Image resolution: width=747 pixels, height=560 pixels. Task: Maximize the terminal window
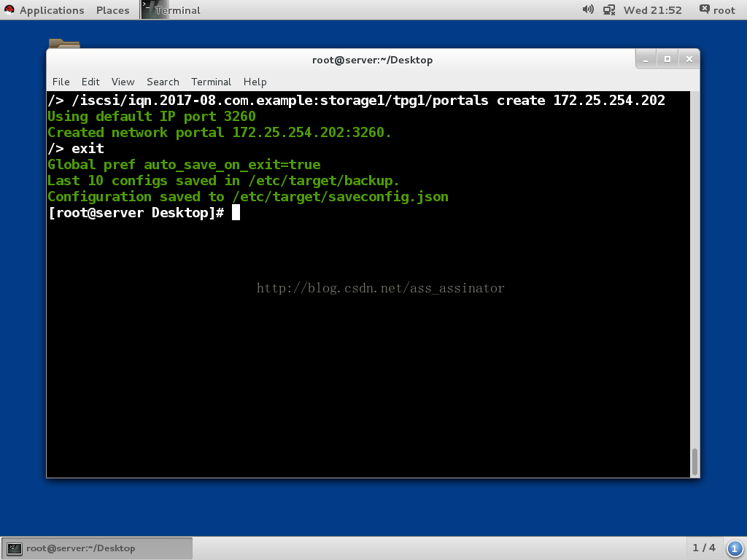pyautogui.click(x=667, y=60)
